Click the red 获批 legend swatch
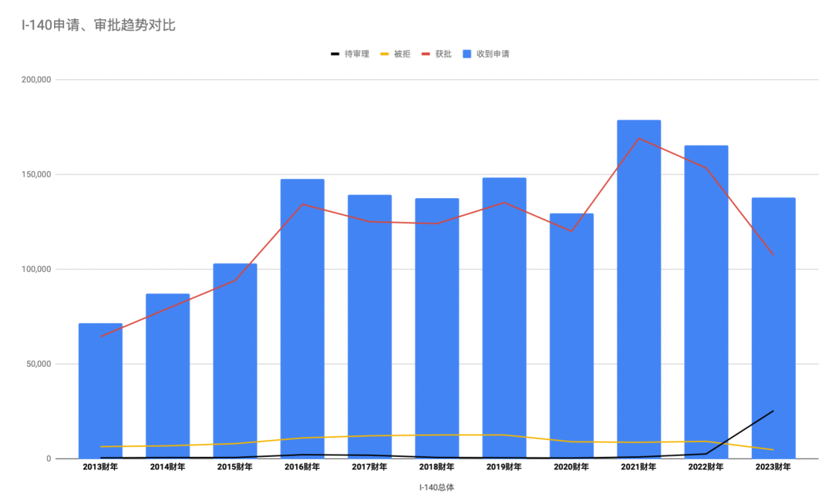The height and width of the screenshot is (504, 833). pyautogui.click(x=426, y=54)
